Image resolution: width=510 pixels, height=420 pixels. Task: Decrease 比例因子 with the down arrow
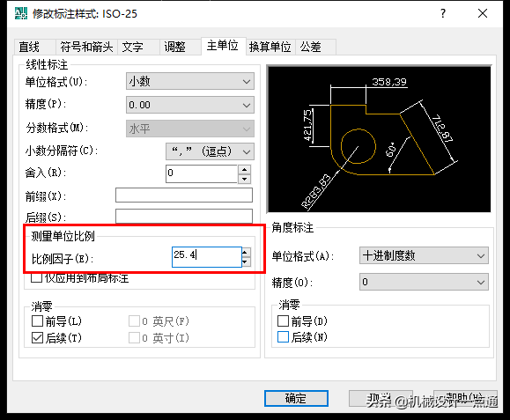247,262
